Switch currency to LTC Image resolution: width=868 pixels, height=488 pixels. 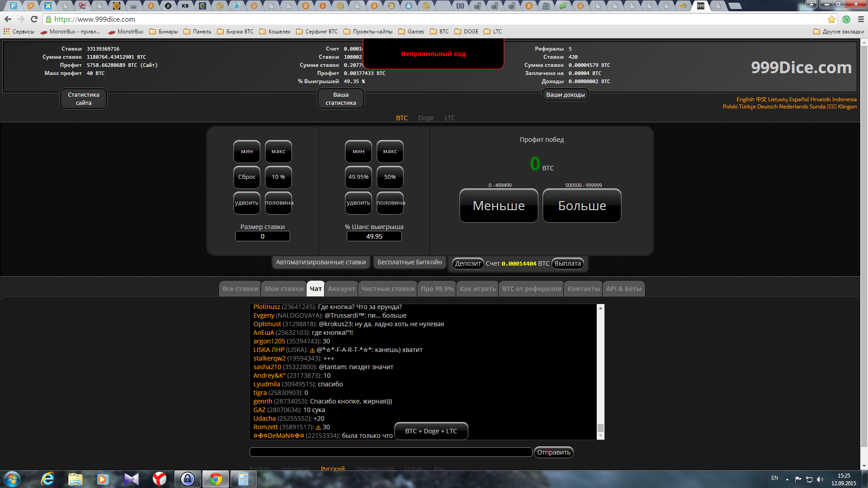[x=450, y=118]
